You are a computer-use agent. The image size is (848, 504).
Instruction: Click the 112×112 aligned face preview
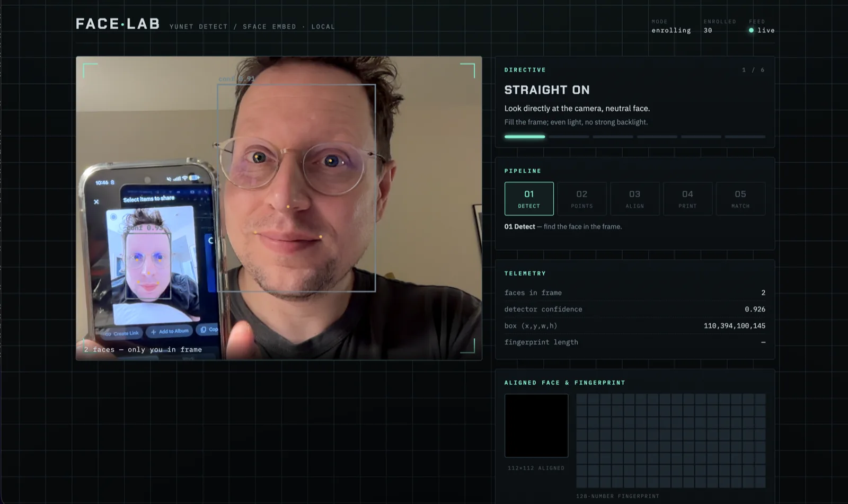pos(536,426)
